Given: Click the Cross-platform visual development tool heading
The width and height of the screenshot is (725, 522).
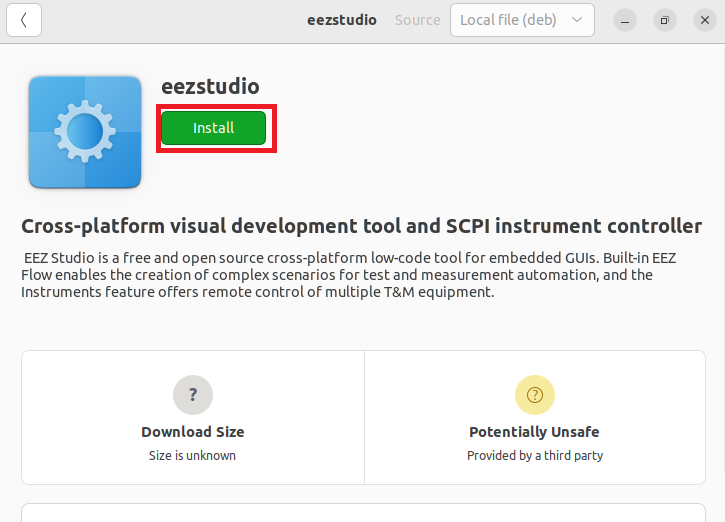Looking at the screenshot, I should click(x=361, y=226).
